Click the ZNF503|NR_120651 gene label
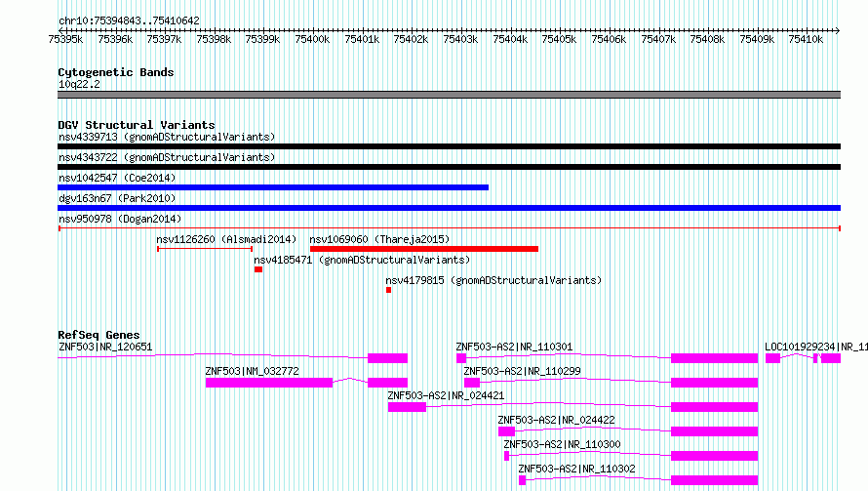Screen dimensions: 868x491 click(x=105, y=347)
